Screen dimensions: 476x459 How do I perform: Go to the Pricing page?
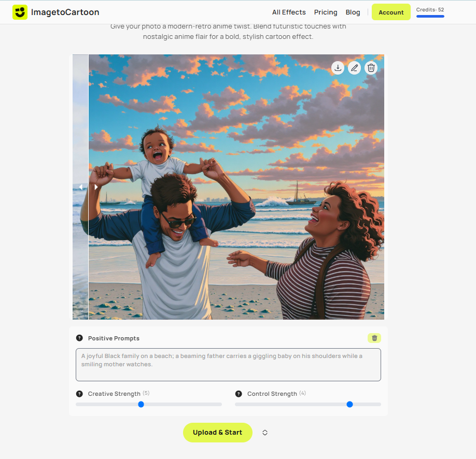326,12
